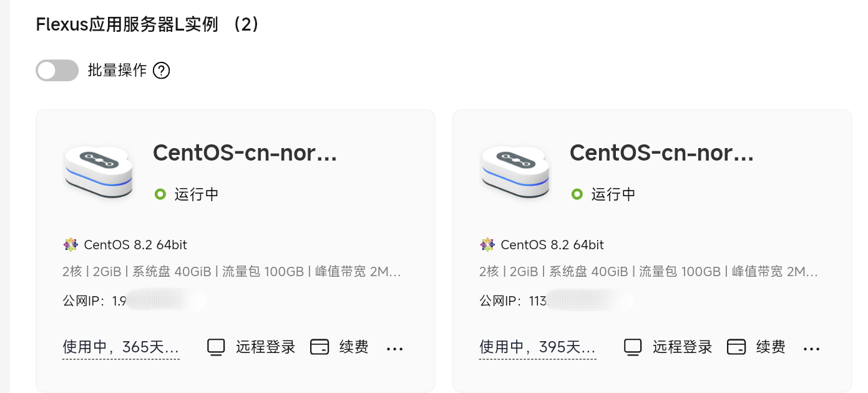The height and width of the screenshot is (393, 868).
Task: Click 运行中 status on second card
Action: click(x=613, y=194)
